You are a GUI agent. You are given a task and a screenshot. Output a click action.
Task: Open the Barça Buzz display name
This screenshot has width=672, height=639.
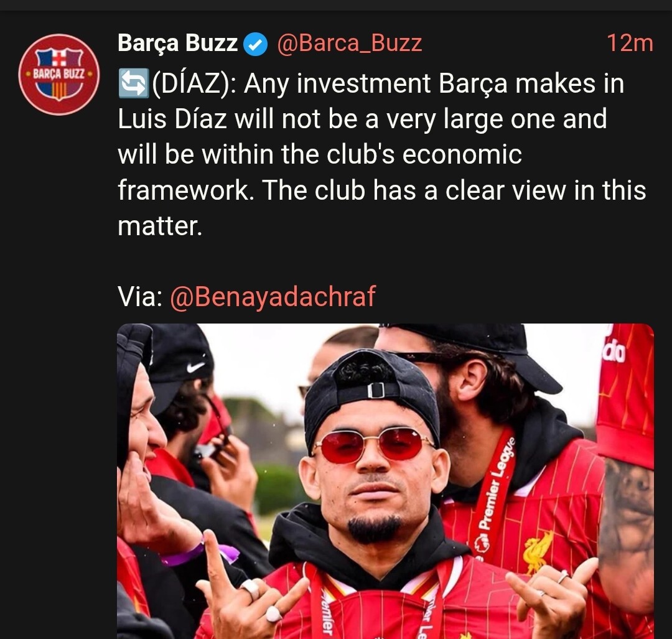coord(177,44)
